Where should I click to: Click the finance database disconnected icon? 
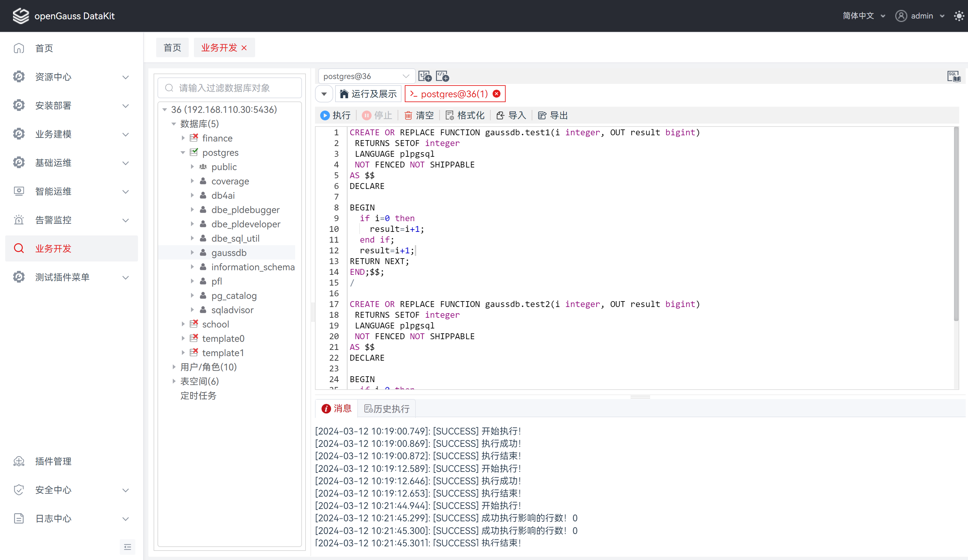(194, 138)
